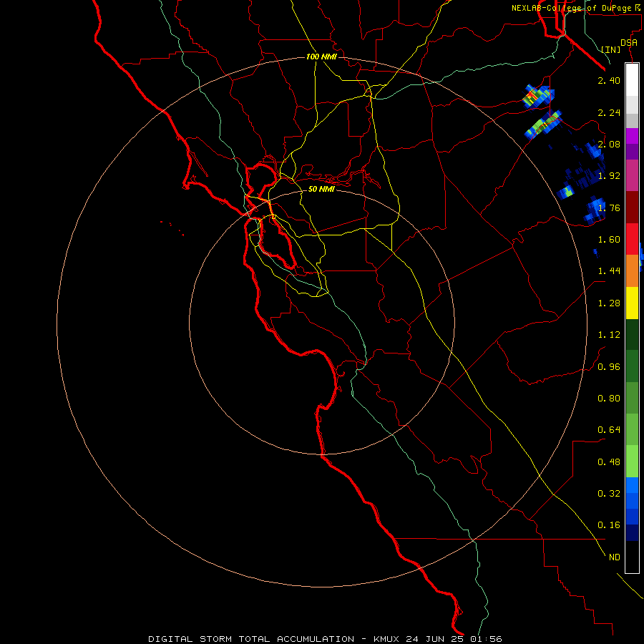
Task: Click the 100 NMI range ring label
Action: [x=321, y=57]
